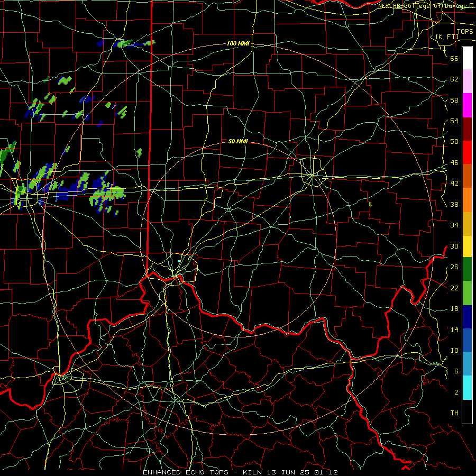This screenshot has width=476, height=476.
Task: Click the 'TOPS' legend heading
Action: coord(465,32)
